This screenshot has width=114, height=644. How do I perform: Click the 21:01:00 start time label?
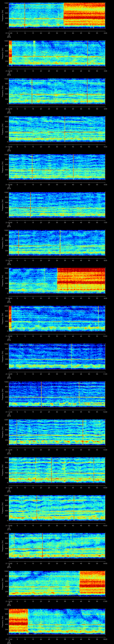pyautogui.click(x=9, y=33)
